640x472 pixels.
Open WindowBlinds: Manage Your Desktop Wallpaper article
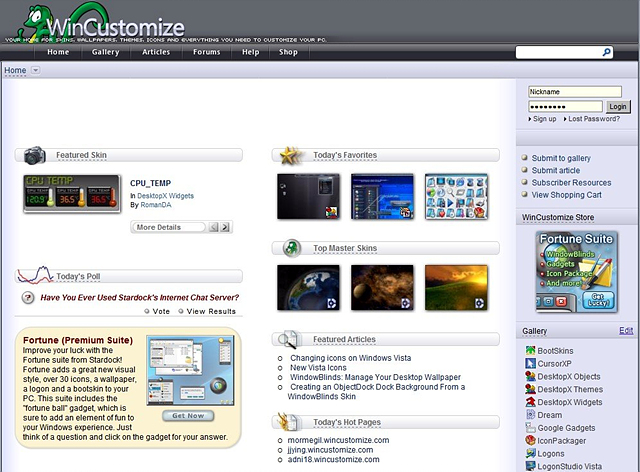coord(375,377)
